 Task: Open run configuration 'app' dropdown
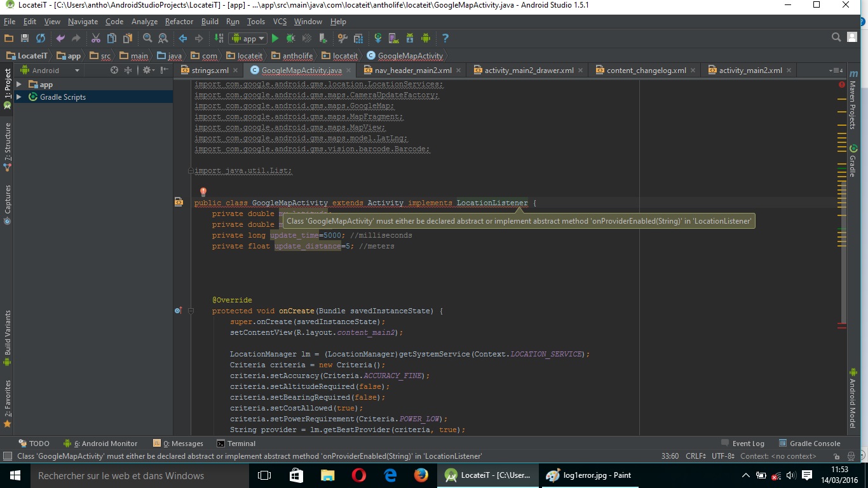[x=248, y=38]
